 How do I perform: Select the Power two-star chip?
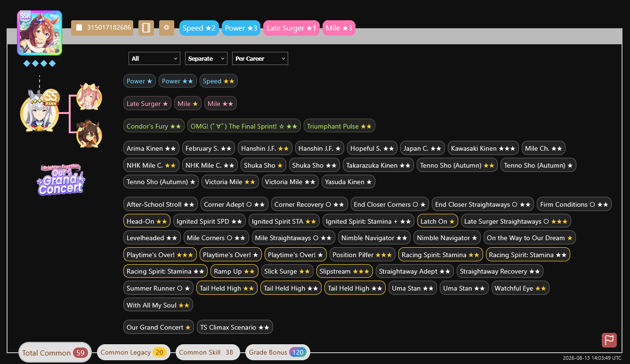(178, 81)
